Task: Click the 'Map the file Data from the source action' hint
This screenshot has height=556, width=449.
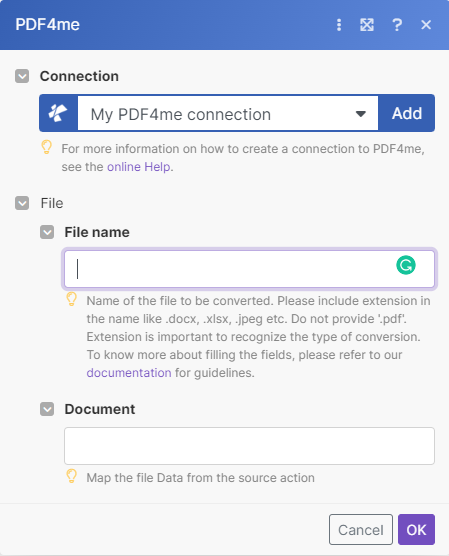Action: pyautogui.click(x=200, y=478)
